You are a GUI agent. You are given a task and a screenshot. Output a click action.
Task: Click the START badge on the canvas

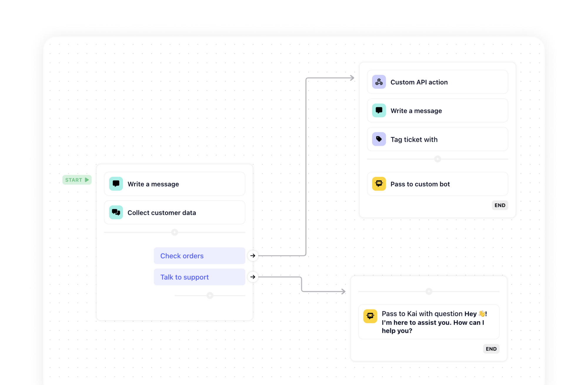[x=77, y=180]
